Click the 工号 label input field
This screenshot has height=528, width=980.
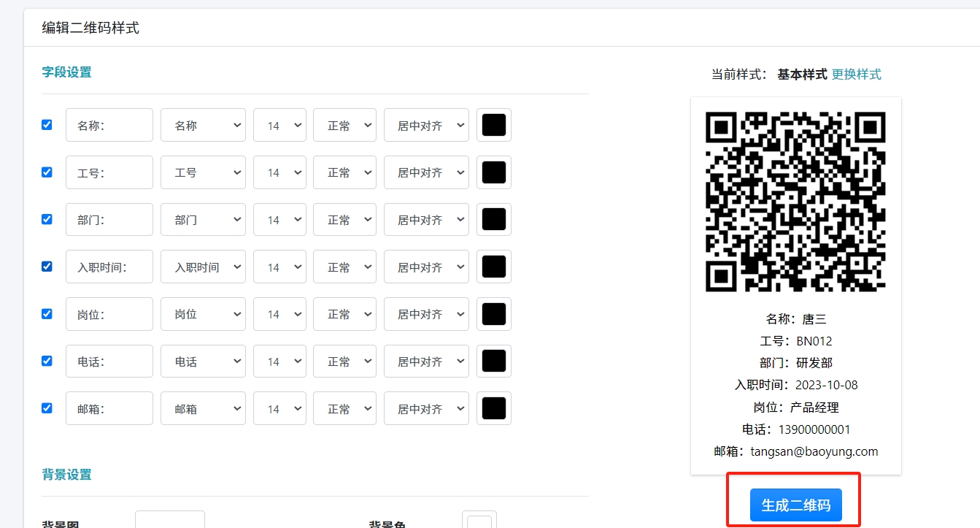coord(109,172)
